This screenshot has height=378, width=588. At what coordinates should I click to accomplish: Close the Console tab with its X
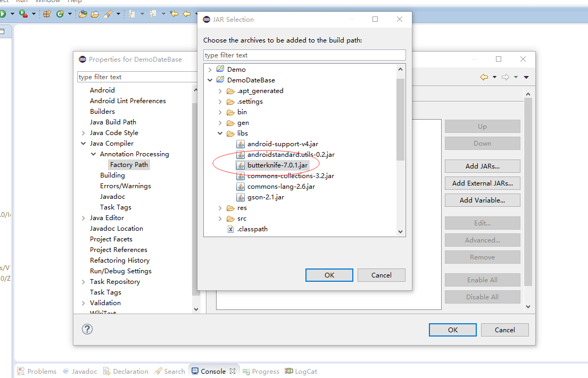tap(233, 371)
